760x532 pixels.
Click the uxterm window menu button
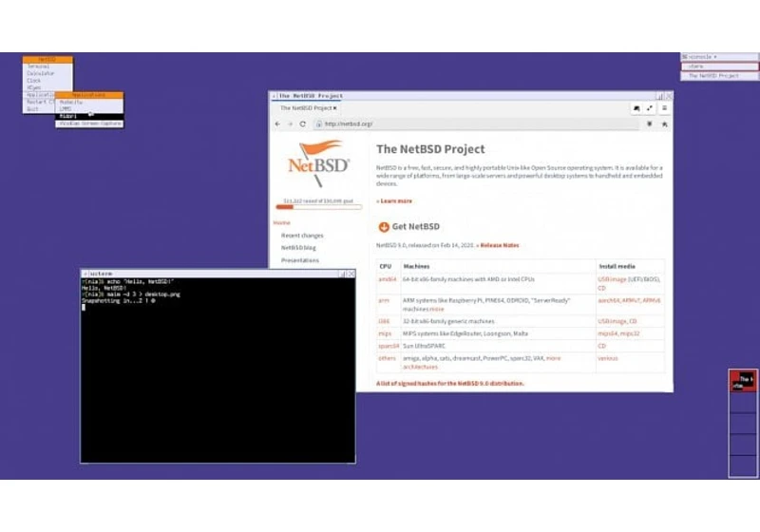point(85,274)
